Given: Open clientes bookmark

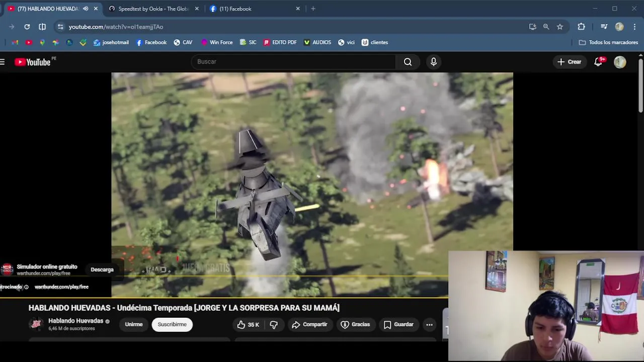Looking at the screenshot, I should coord(375,42).
